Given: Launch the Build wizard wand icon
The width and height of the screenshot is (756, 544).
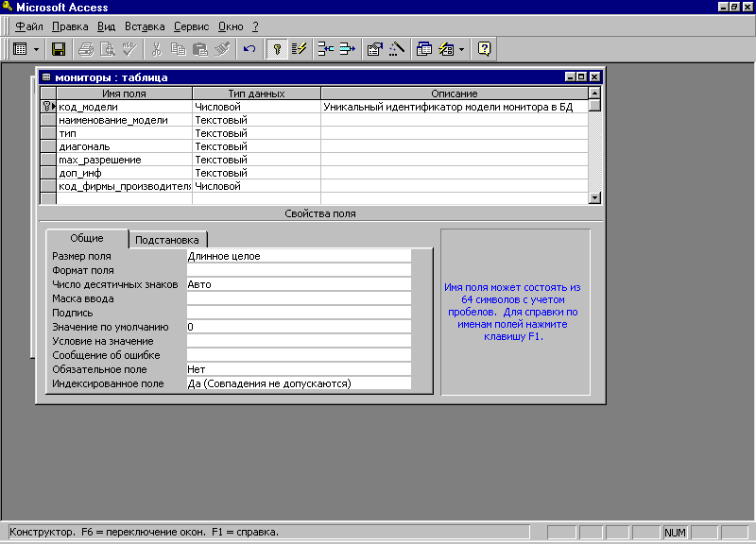Looking at the screenshot, I should click(396, 49).
